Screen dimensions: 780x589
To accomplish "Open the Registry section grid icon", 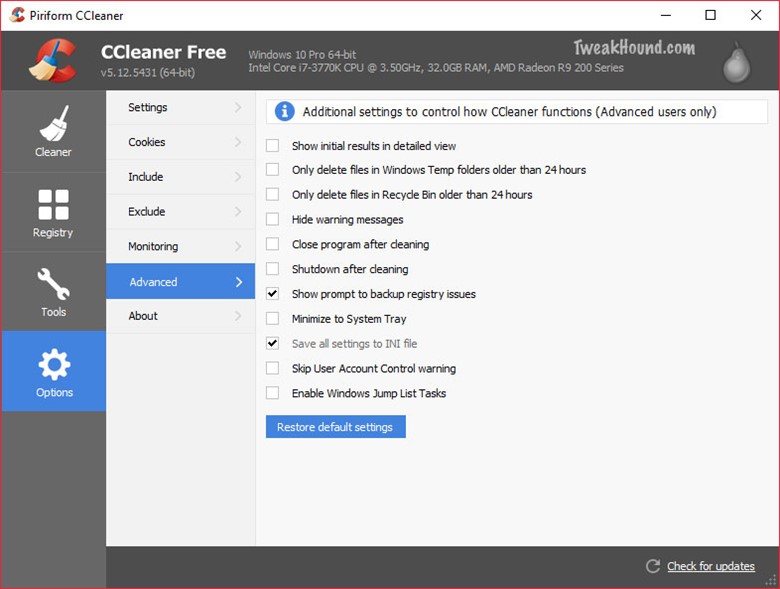I will click(x=54, y=204).
